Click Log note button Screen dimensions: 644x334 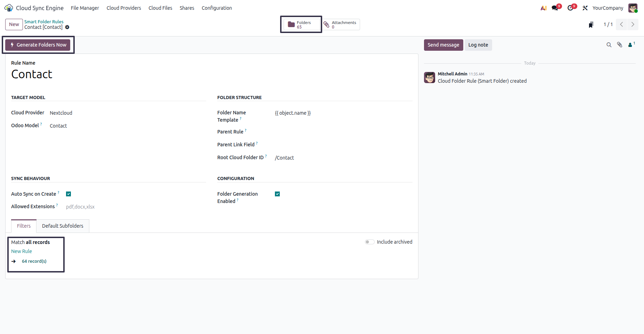click(478, 45)
